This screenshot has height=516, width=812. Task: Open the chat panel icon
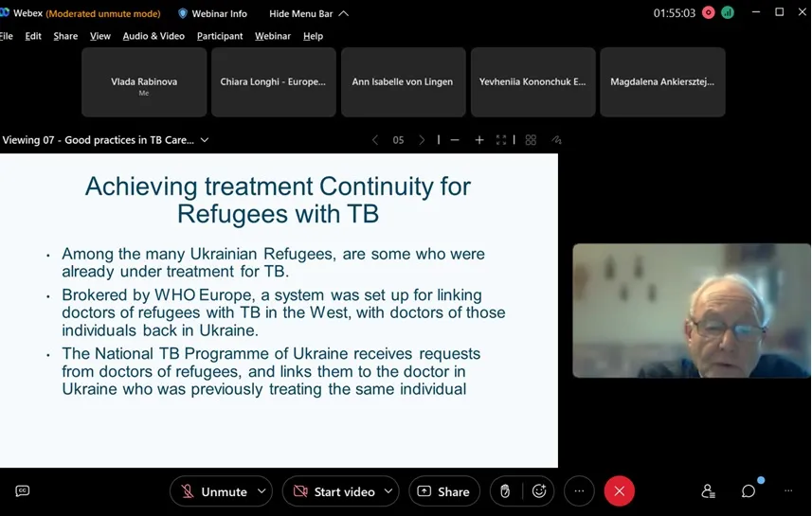(x=749, y=491)
